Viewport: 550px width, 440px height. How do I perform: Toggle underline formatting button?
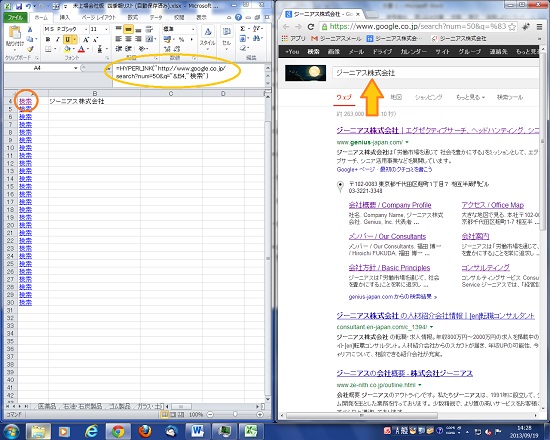[x=67, y=40]
